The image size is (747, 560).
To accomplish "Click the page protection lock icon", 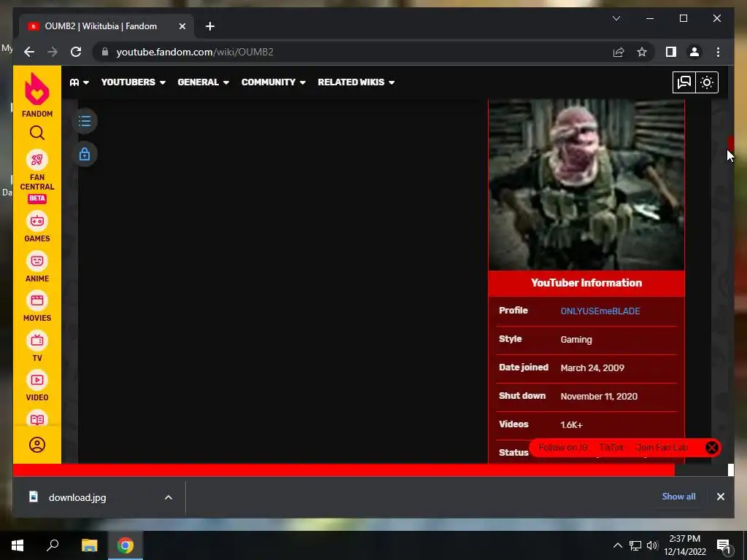I will point(85,155).
